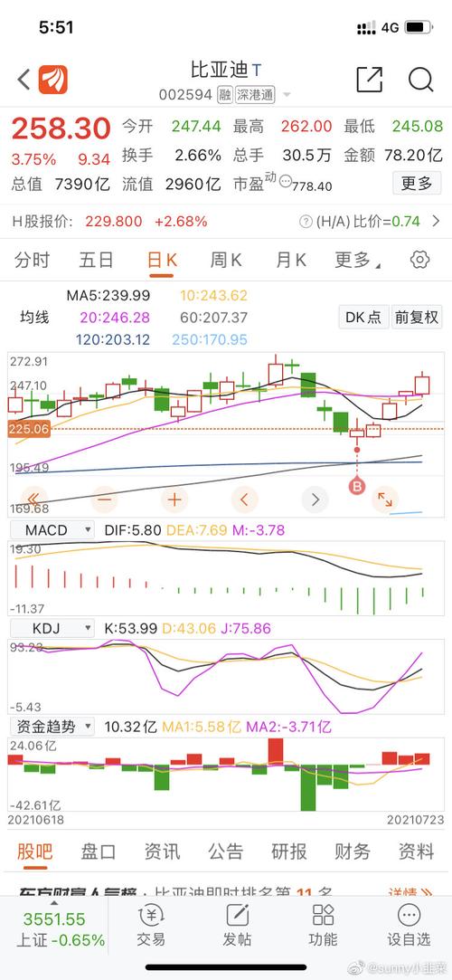Move chart left with the left chevron
452x980 pixels.
[x=245, y=500]
